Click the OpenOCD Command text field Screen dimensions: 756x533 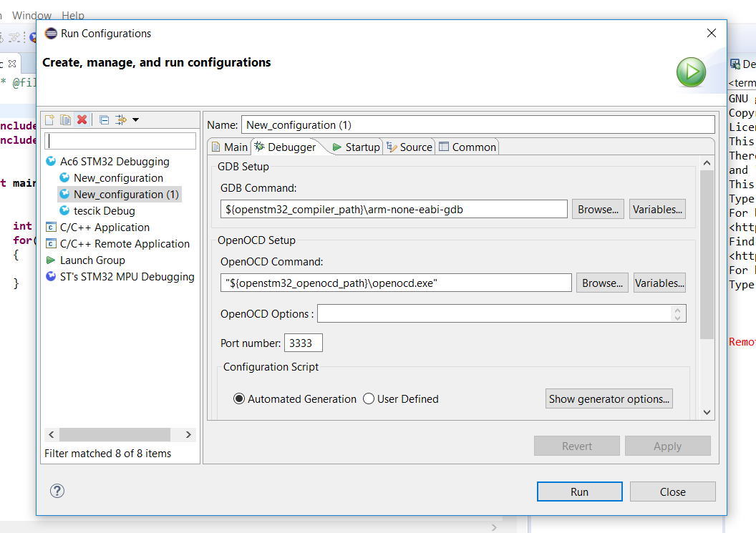(396, 283)
